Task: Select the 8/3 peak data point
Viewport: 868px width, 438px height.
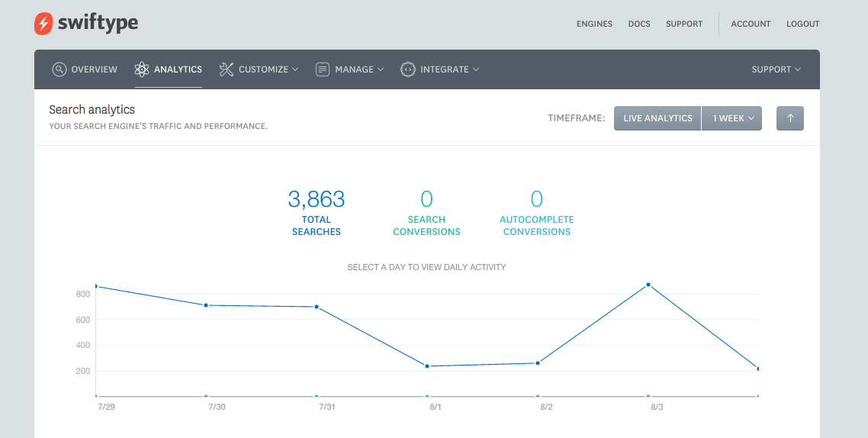Action: (x=648, y=285)
